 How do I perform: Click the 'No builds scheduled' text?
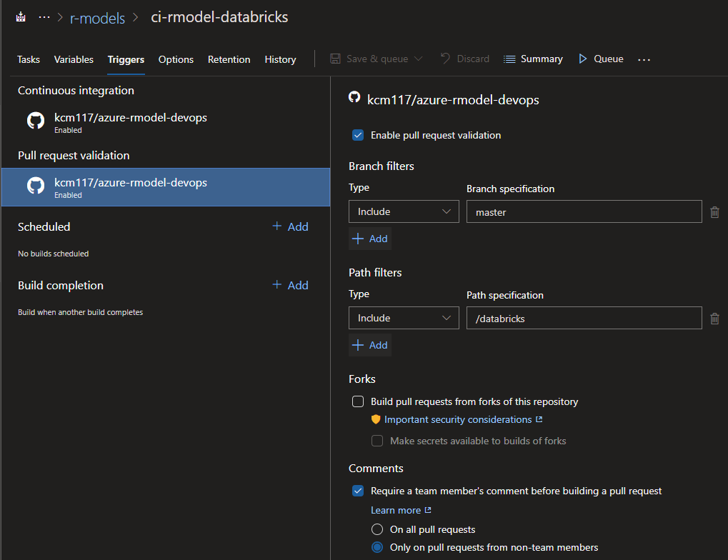click(54, 254)
